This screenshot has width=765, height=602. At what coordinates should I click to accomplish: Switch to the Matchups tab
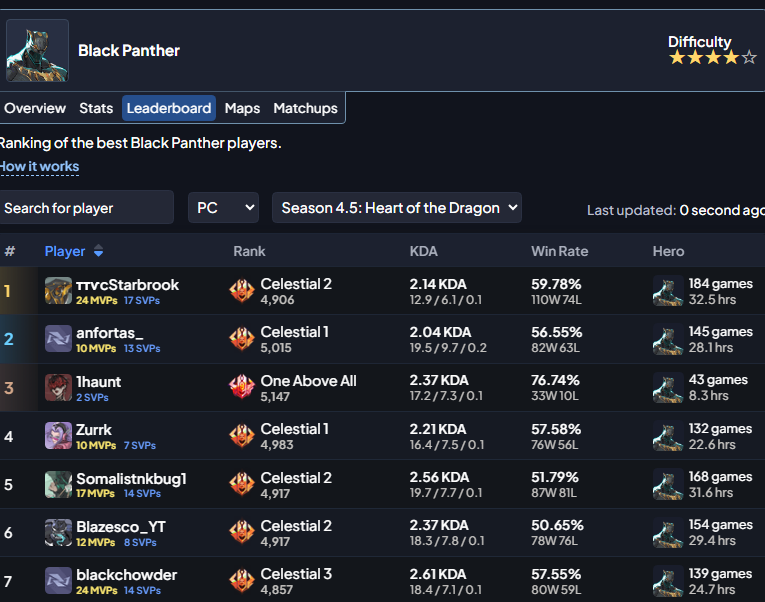coord(305,108)
